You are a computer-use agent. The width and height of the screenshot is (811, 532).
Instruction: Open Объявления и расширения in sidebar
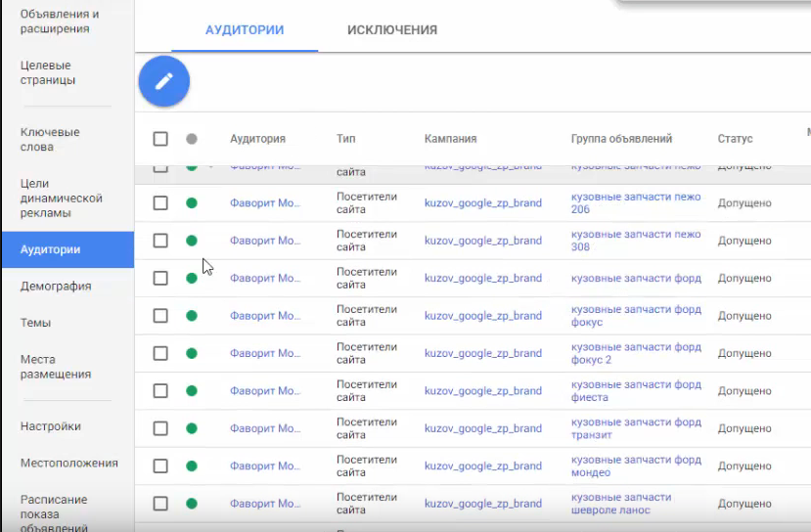[60, 22]
